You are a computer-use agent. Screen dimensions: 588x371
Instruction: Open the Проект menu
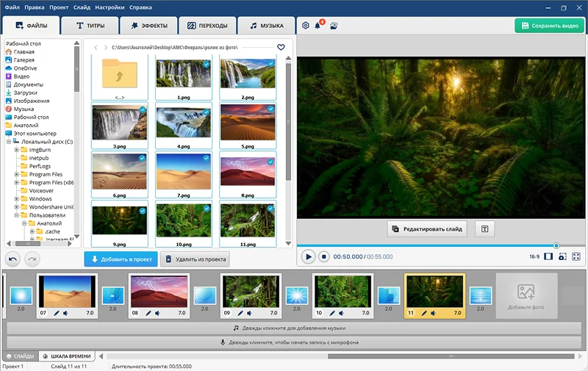tap(59, 7)
